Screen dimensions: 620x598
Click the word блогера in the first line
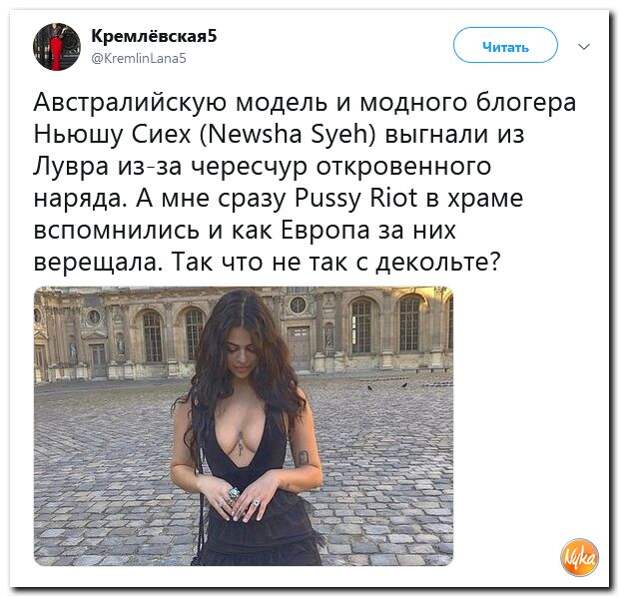coord(526,102)
